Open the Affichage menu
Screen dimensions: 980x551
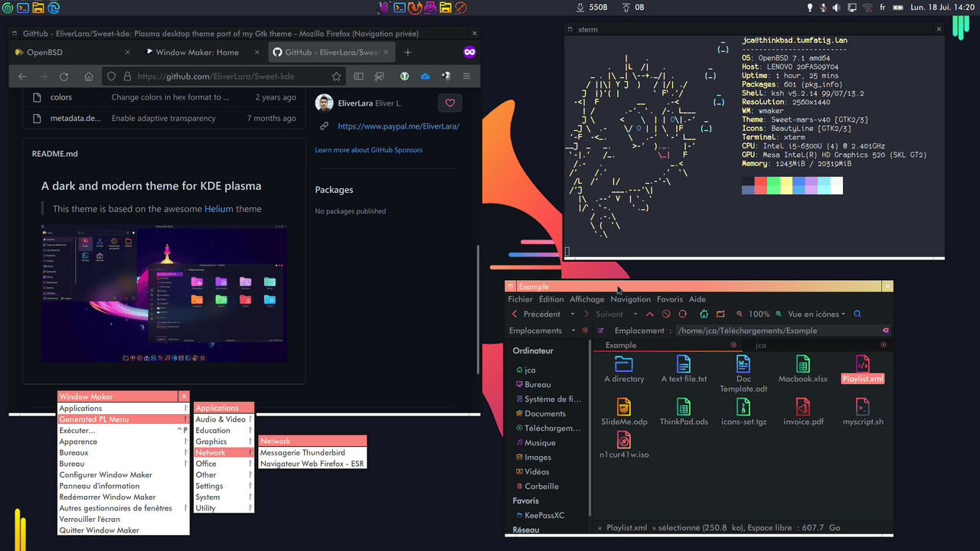[x=586, y=299]
